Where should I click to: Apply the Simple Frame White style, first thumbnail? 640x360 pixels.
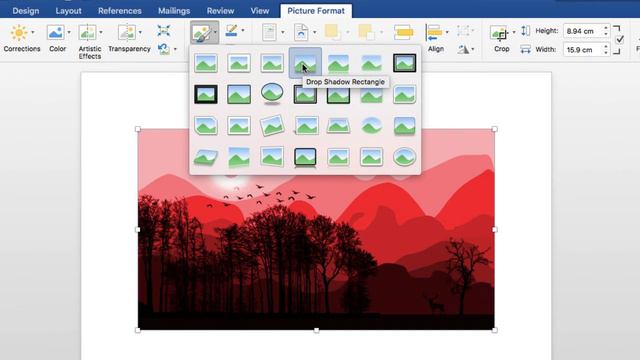[x=206, y=63]
